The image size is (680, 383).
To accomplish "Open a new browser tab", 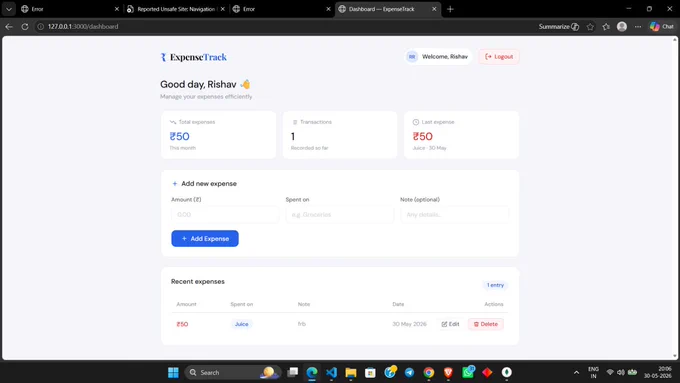I will [x=450, y=9].
